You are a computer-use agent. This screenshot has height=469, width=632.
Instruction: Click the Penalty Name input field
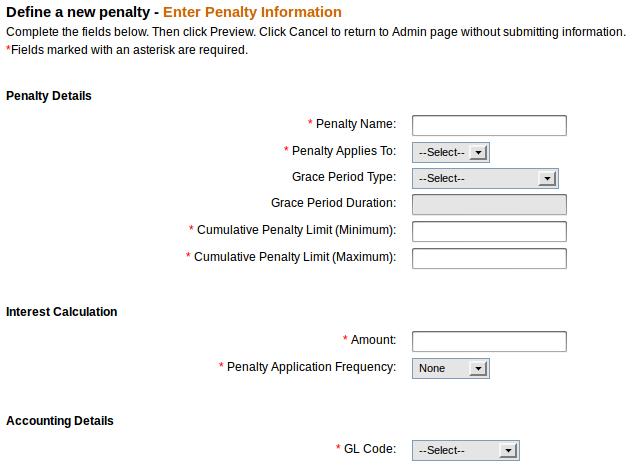pos(489,125)
